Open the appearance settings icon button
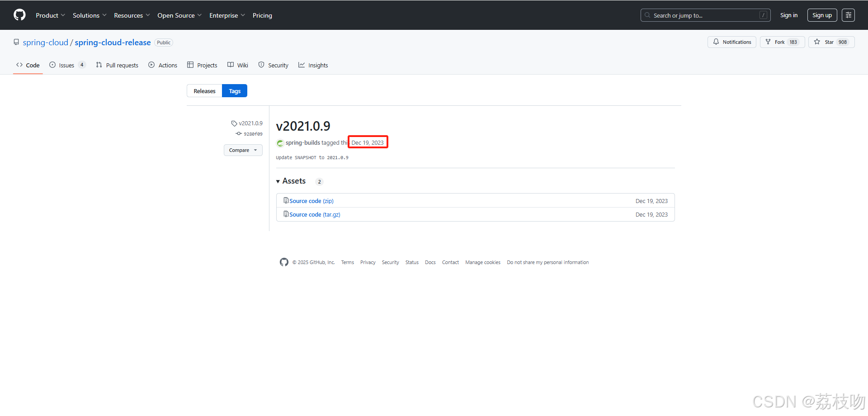The height and width of the screenshot is (416, 868). click(x=848, y=15)
